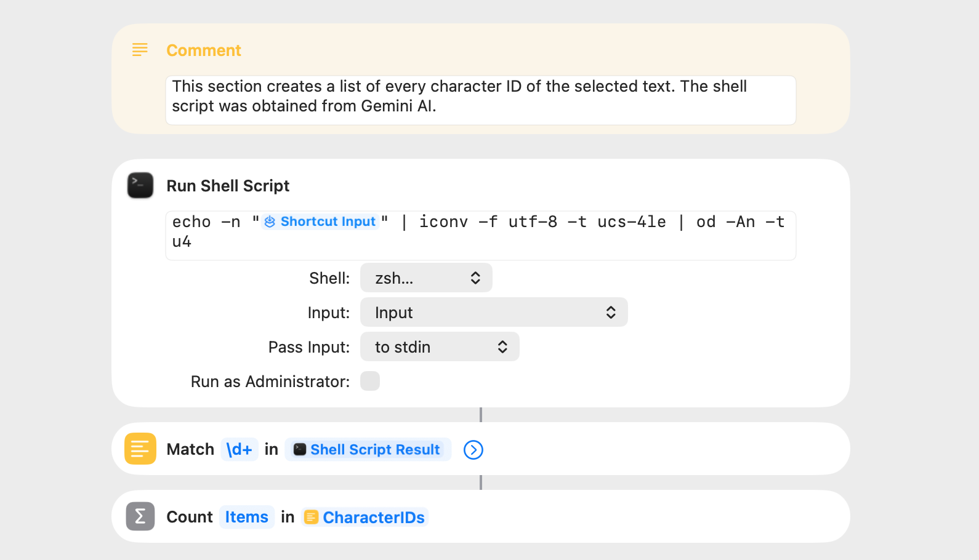Open the Shell dropdown showing zsh

[x=426, y=278]
